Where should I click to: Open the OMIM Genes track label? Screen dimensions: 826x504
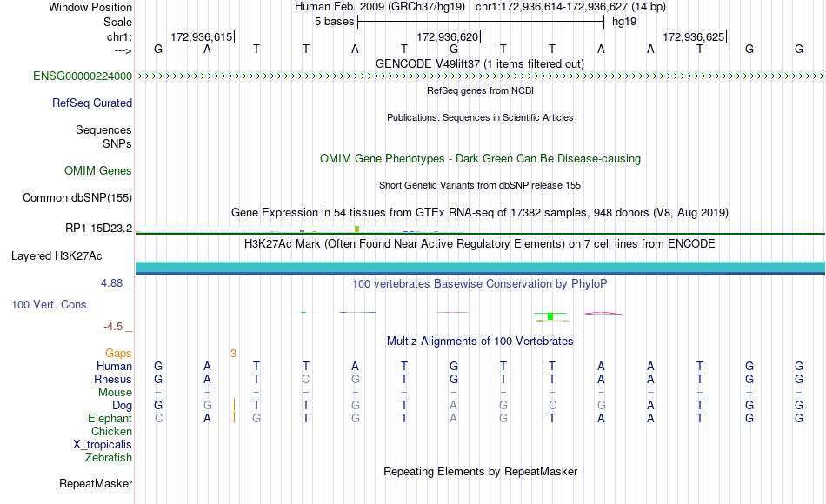pos(97,170)
